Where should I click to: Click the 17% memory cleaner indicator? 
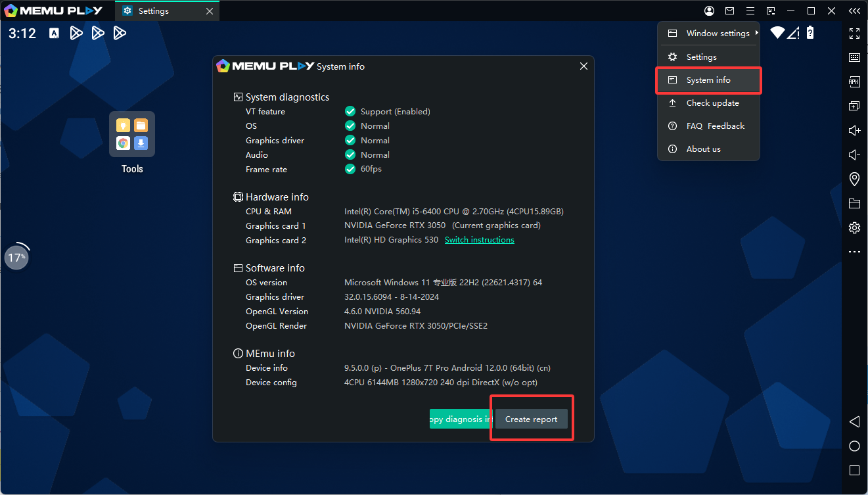[x=16, y=257]
